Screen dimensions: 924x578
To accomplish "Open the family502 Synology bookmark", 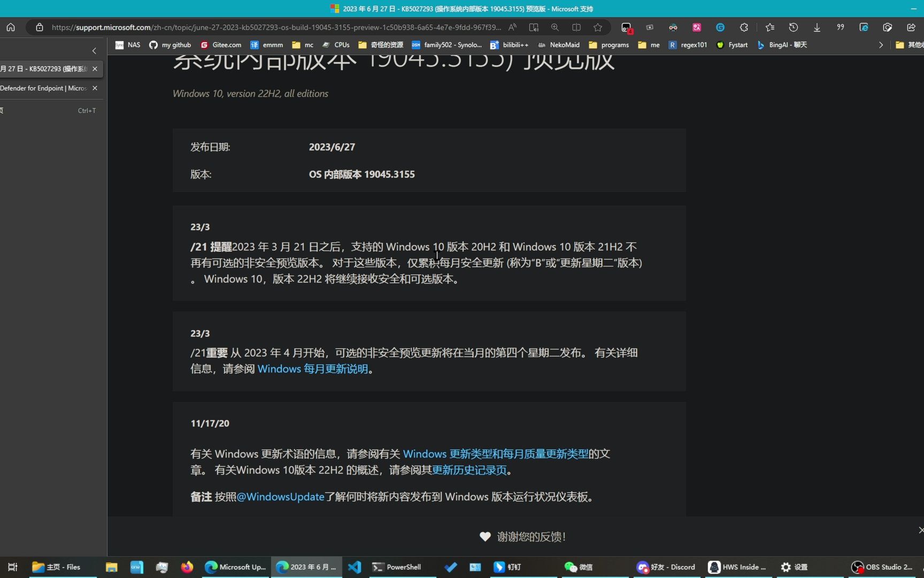I will [x=446, y=45].
